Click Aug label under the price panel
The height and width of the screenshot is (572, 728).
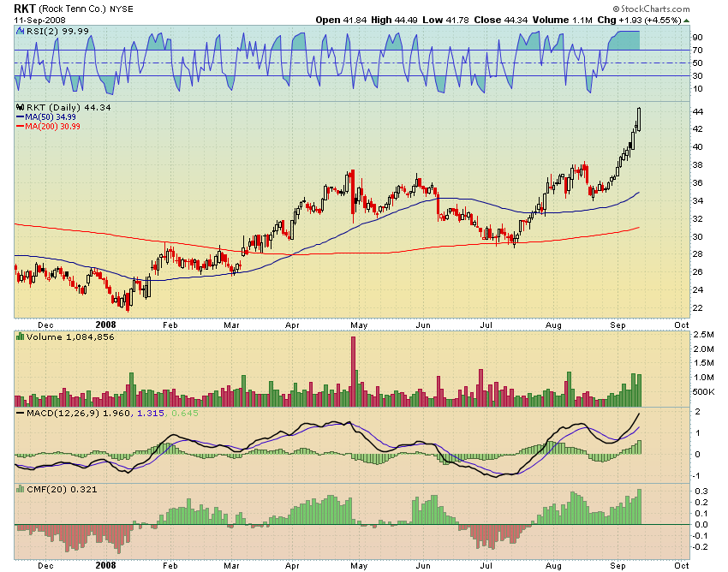click(x=553, y=325)
